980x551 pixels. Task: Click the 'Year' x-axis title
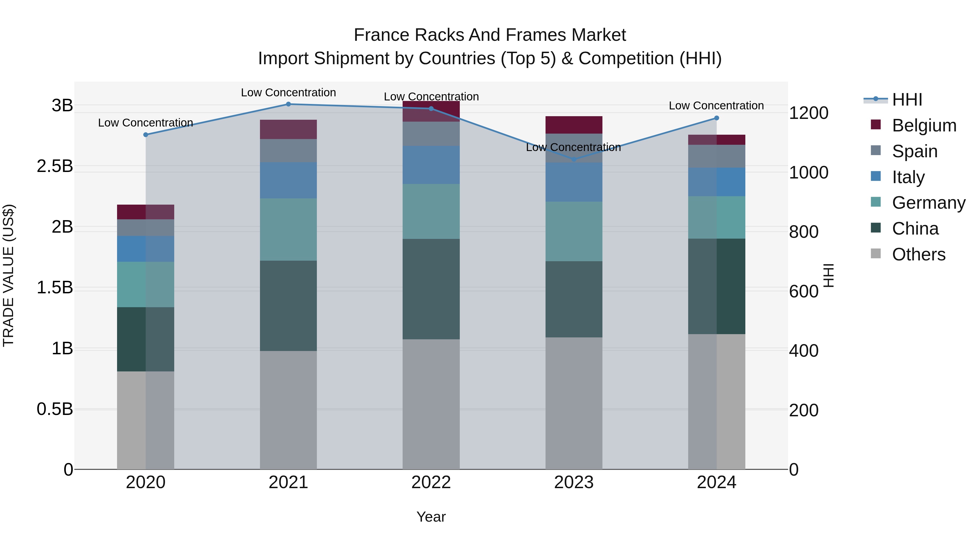point(431,517)
